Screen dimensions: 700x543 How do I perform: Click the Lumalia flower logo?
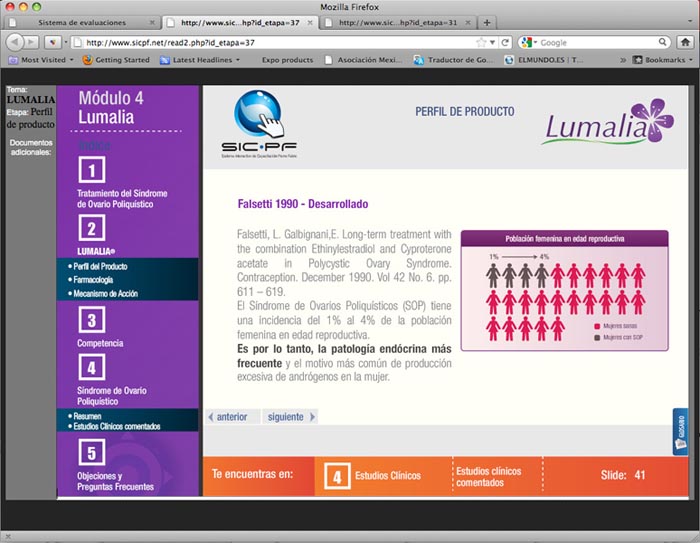[608, 121]
